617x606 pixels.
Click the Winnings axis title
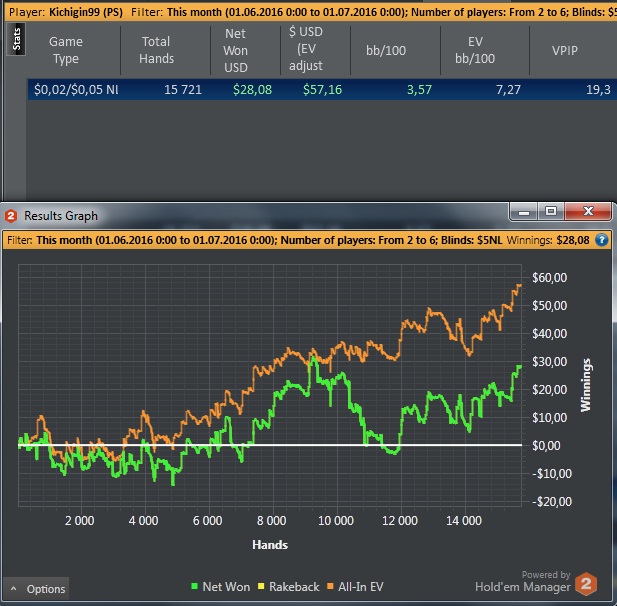click(x=586, y=385)
